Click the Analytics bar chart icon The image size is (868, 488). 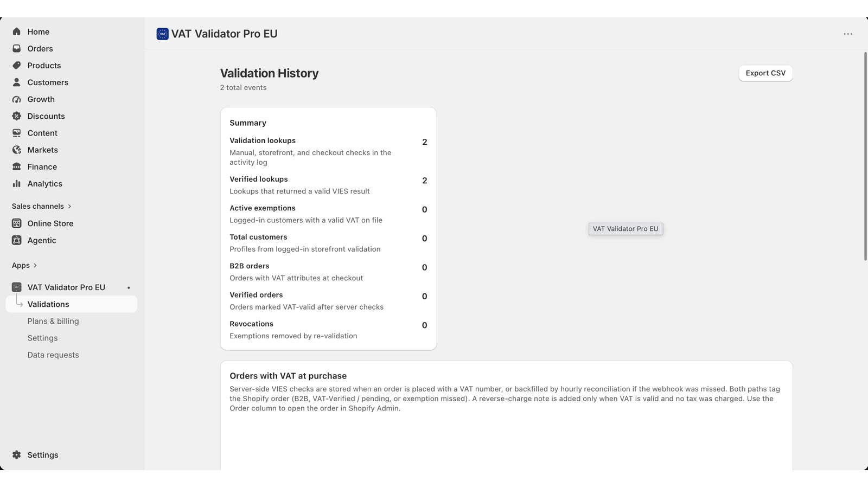[17, 183]
